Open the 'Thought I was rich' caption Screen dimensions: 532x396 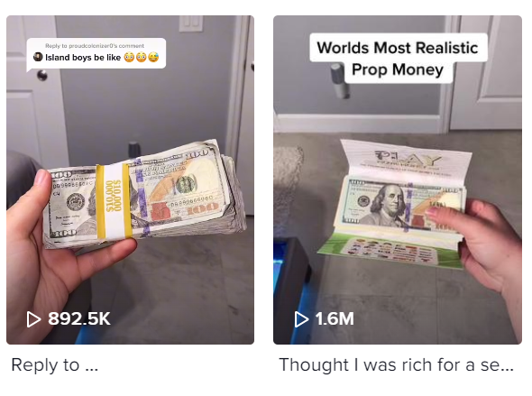[396, 365]
